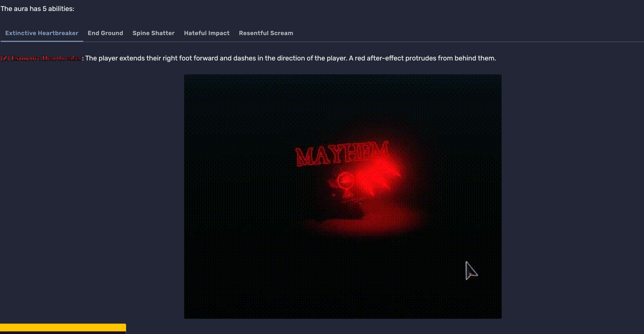Click the blue underline beneath active tab
This screenshot has width=644, height=334.
tap(41, 41)
